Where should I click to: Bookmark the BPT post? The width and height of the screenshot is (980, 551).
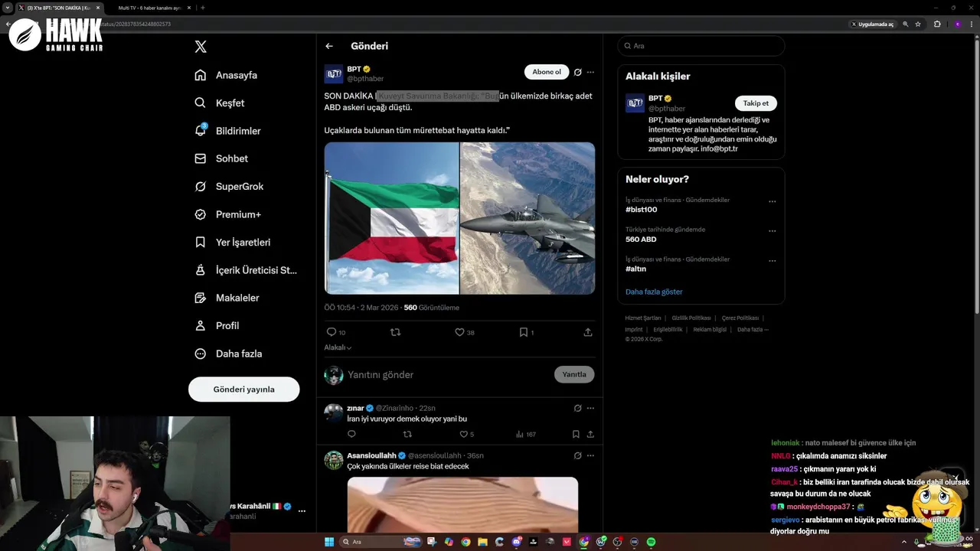click(x=527, y=332)
